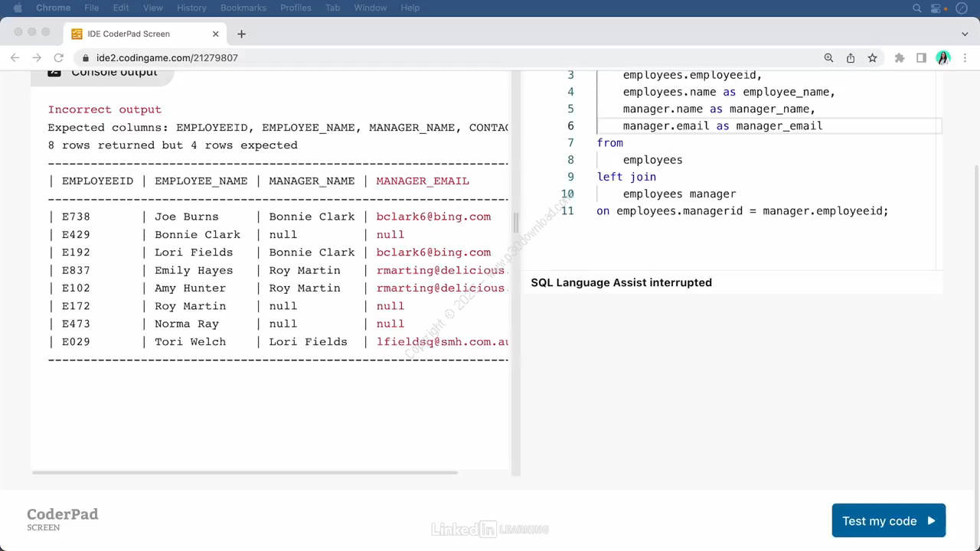The image size is (980, 551).
Task: Click the Amy Hunter name cell
Action: point(190,289)
